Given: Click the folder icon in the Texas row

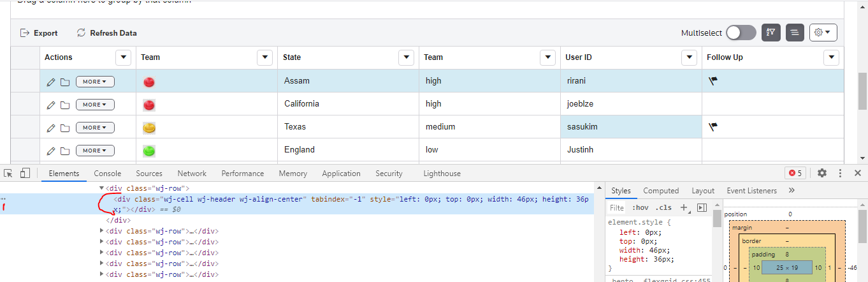Looking at the screenshot, I should [65, 128].
